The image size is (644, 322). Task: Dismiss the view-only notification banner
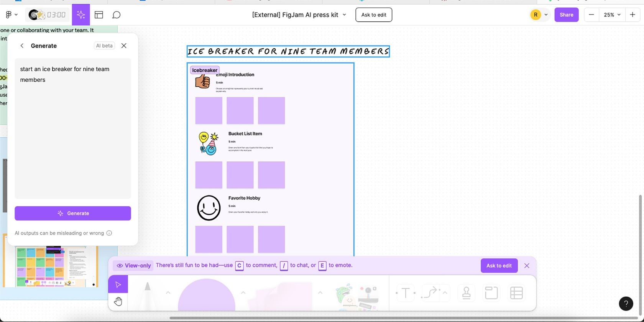coord(527,266)
